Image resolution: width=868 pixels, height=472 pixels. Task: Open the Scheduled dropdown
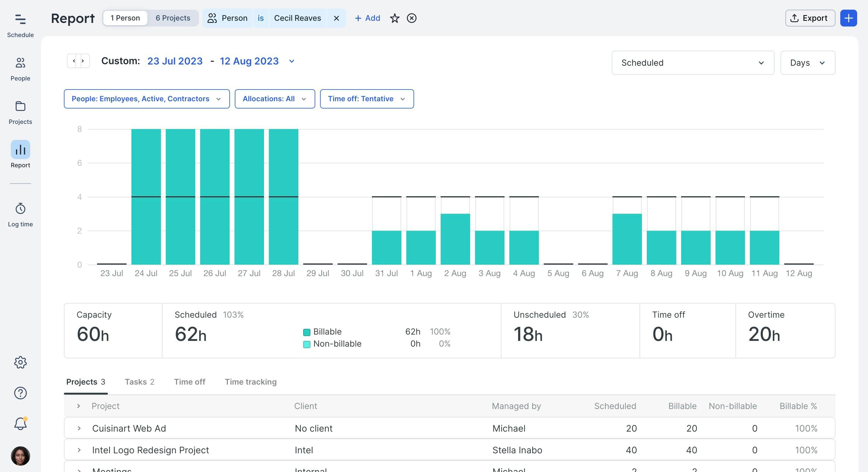693,63
